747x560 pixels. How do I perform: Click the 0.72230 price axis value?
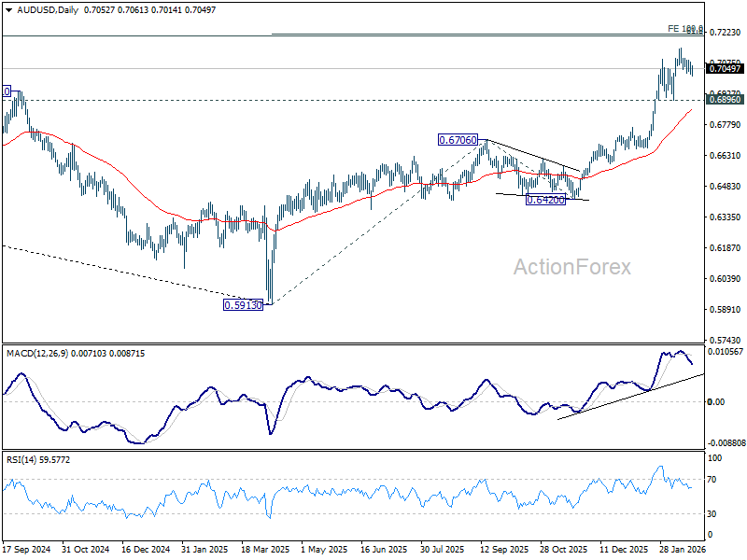click(x=726, y=33)
